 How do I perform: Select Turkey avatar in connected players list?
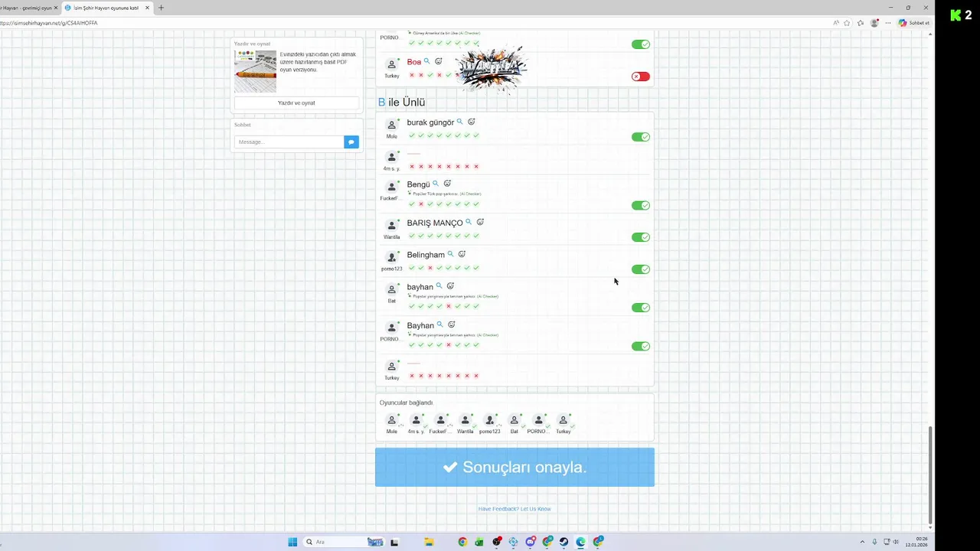coord(563,420)
